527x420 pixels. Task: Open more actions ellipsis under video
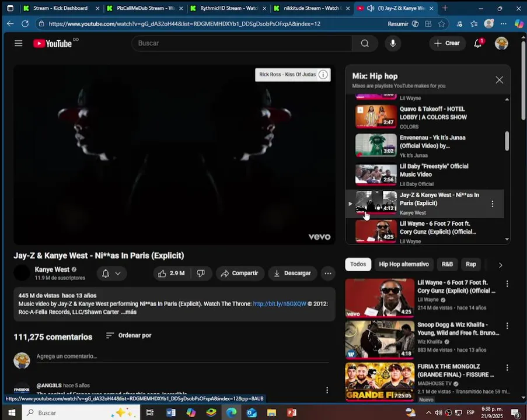click(328, 273)
